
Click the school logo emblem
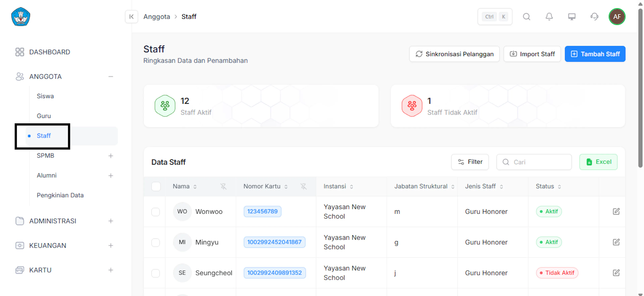[21, 16]
